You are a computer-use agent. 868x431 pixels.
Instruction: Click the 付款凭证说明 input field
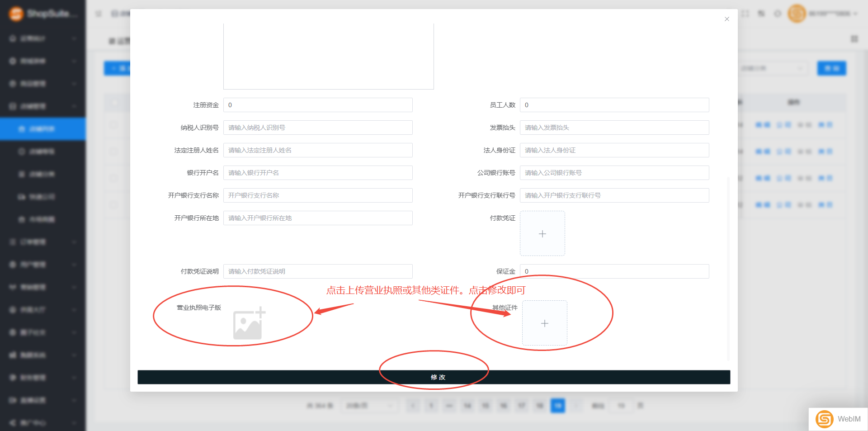[x=318, y=271]
